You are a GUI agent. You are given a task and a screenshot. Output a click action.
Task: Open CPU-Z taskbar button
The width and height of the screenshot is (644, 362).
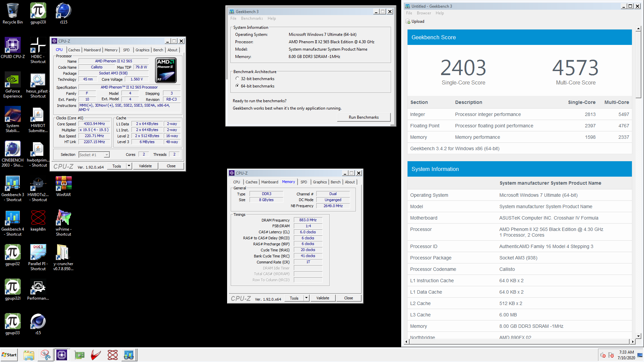click(x=62, y=355)
